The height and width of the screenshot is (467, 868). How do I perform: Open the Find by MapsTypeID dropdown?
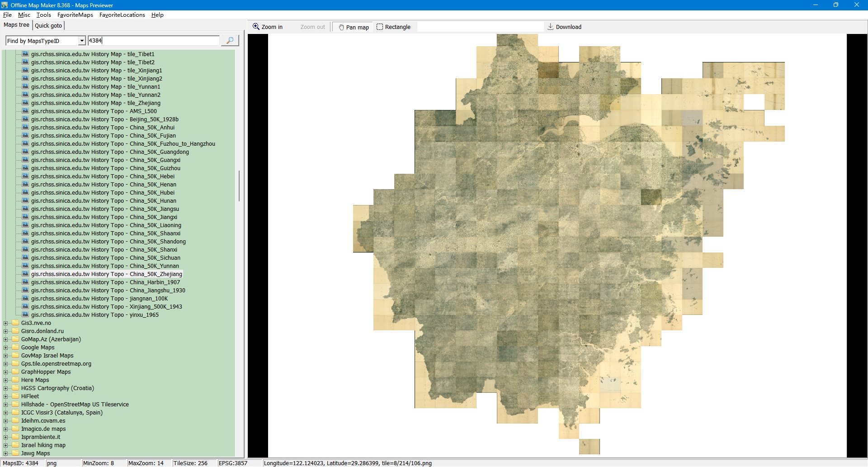coord(82,41)
